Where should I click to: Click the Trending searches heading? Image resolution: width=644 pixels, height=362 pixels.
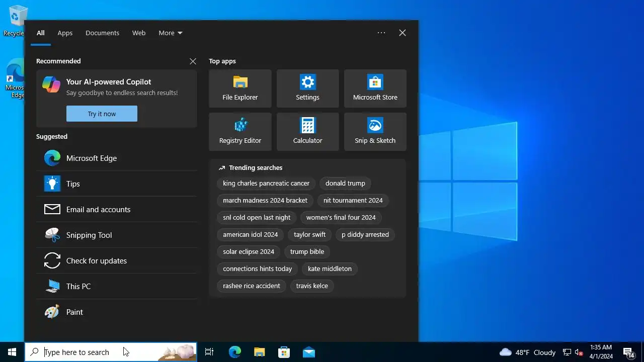256,167
